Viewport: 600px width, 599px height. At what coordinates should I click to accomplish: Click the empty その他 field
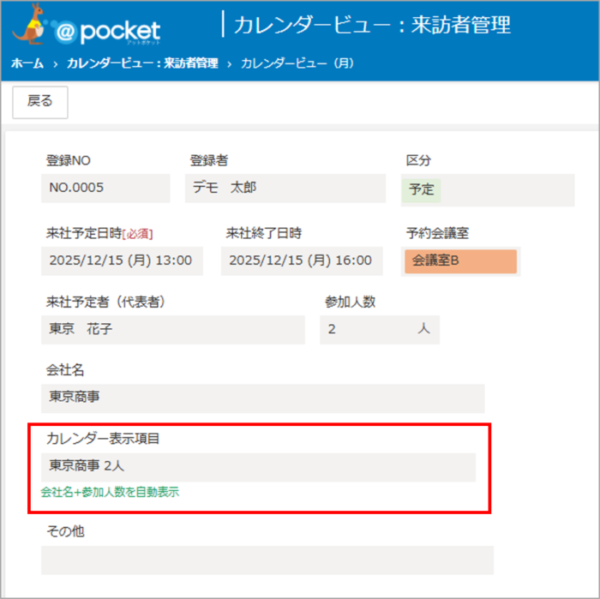pyautogui.click(x=267, y=559)
